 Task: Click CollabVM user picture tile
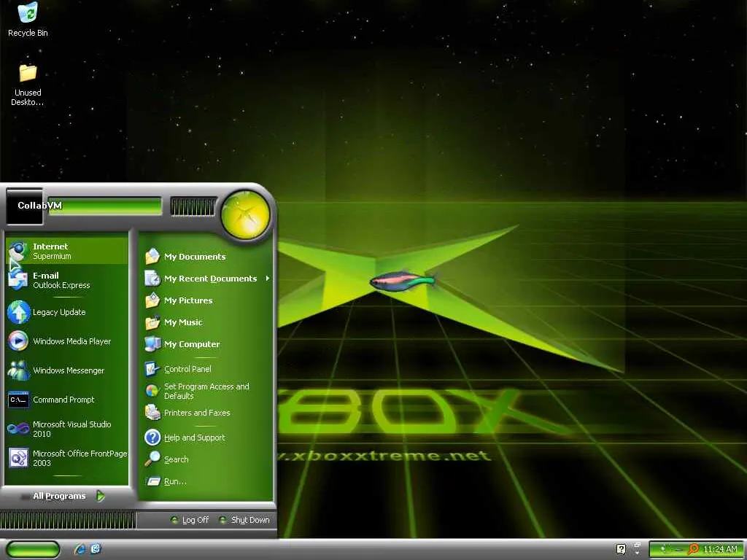(x=24, y=206)
